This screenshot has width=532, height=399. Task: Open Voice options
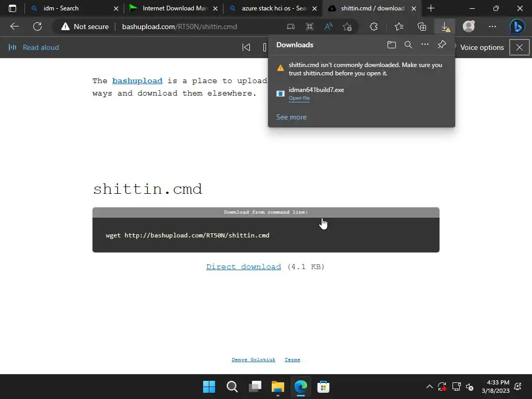pos(482,47)
